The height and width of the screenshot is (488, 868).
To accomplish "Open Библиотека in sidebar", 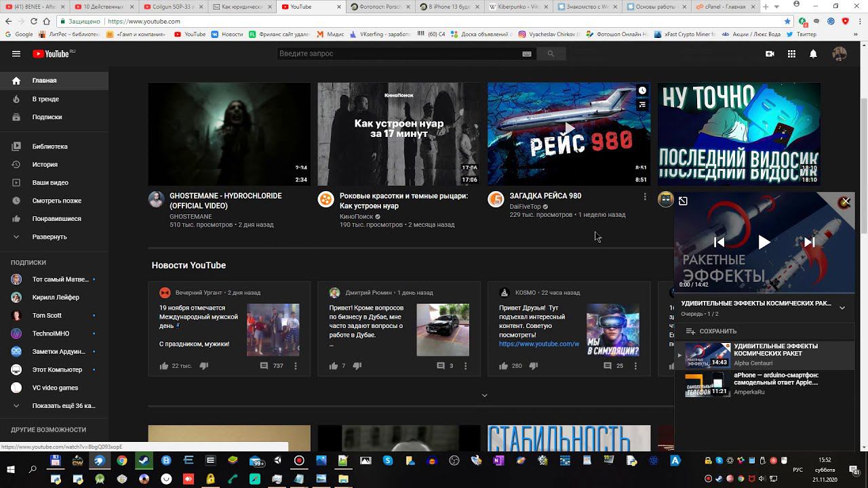I will tap(54, 146).
